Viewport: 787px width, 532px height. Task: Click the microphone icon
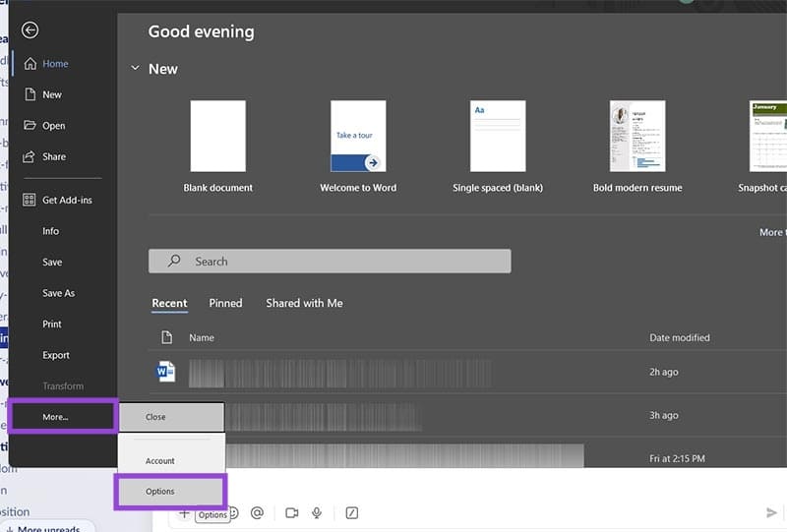[x=317, y=513]
